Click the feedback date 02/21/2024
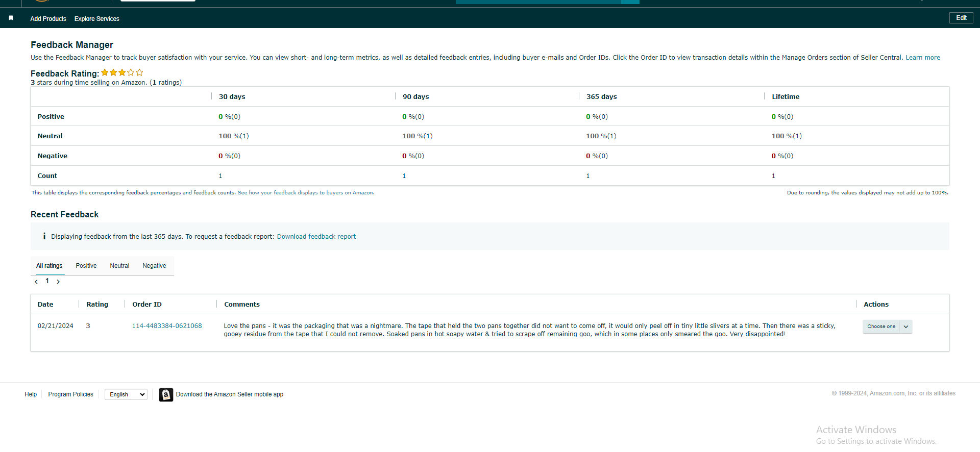Viewport: 980px width, 452px height. pos(56,326)
